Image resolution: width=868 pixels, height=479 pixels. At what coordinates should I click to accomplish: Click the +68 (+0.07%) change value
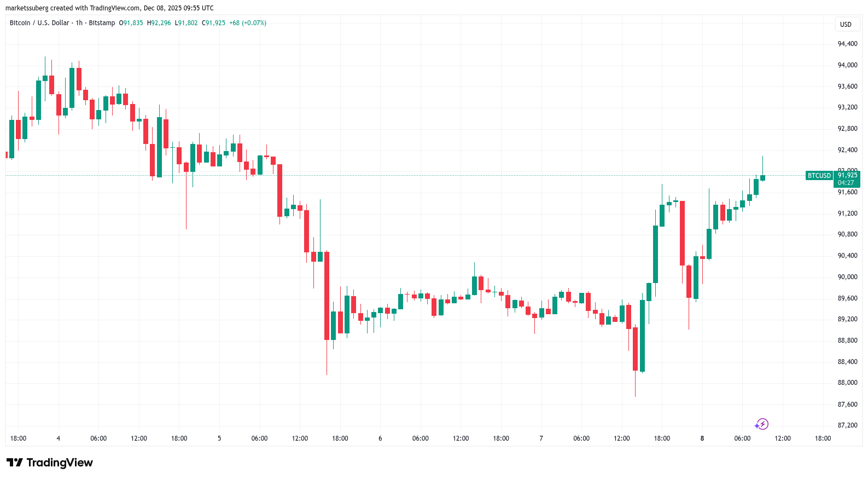pos(248,23)
